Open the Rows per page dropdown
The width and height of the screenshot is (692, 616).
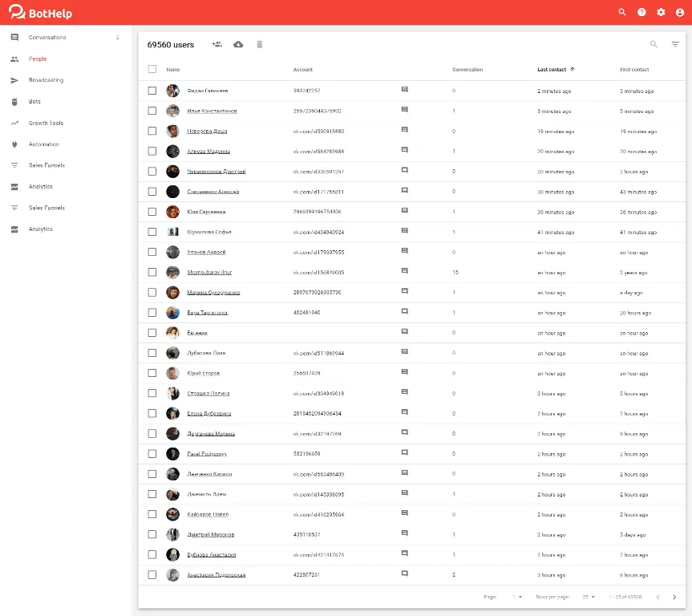click(589, 597)
